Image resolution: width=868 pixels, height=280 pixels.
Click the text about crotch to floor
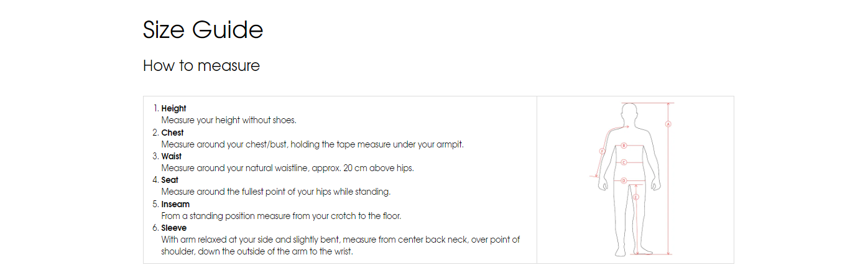point(281,216)
